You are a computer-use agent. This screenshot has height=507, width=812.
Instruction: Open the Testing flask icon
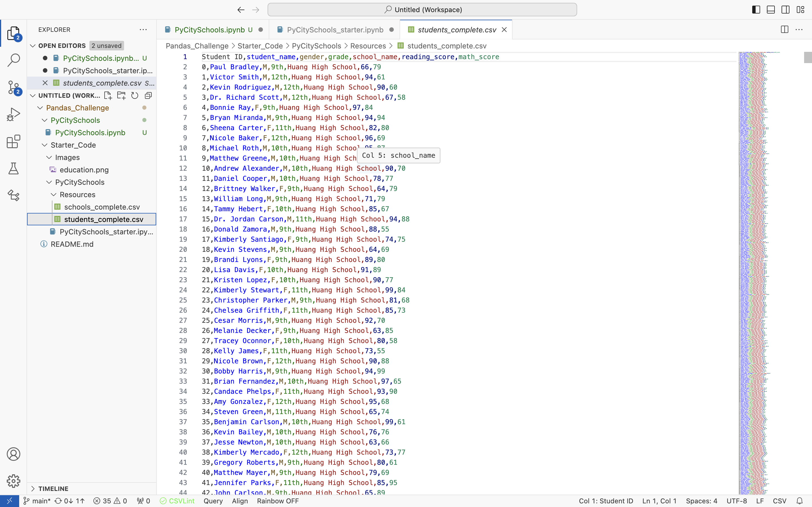pyautogui.click(x=14, y=168)
